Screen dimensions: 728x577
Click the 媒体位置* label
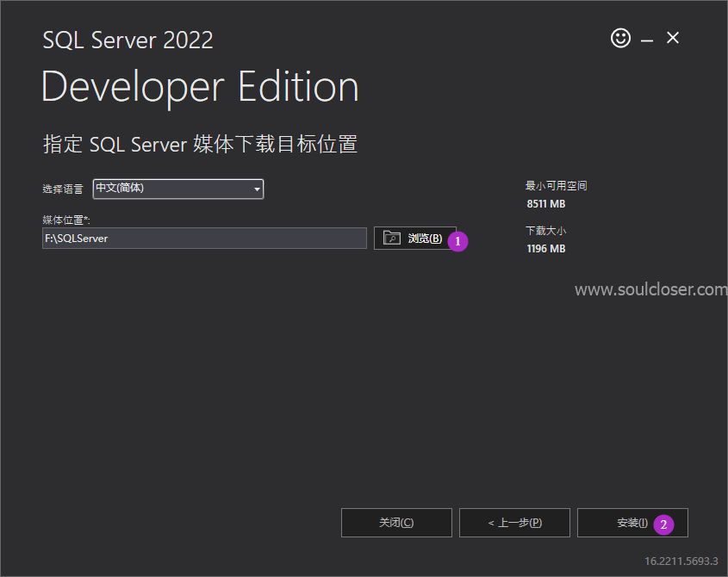click(66, 220)
